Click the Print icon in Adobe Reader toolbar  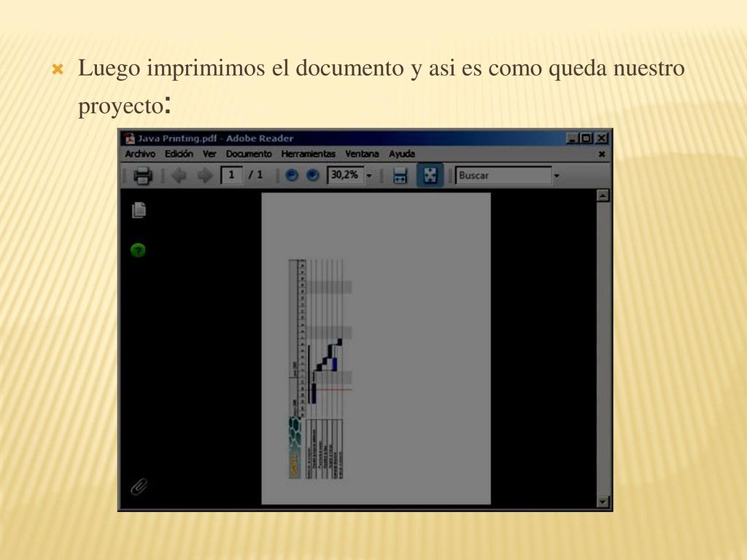[142, 175]
